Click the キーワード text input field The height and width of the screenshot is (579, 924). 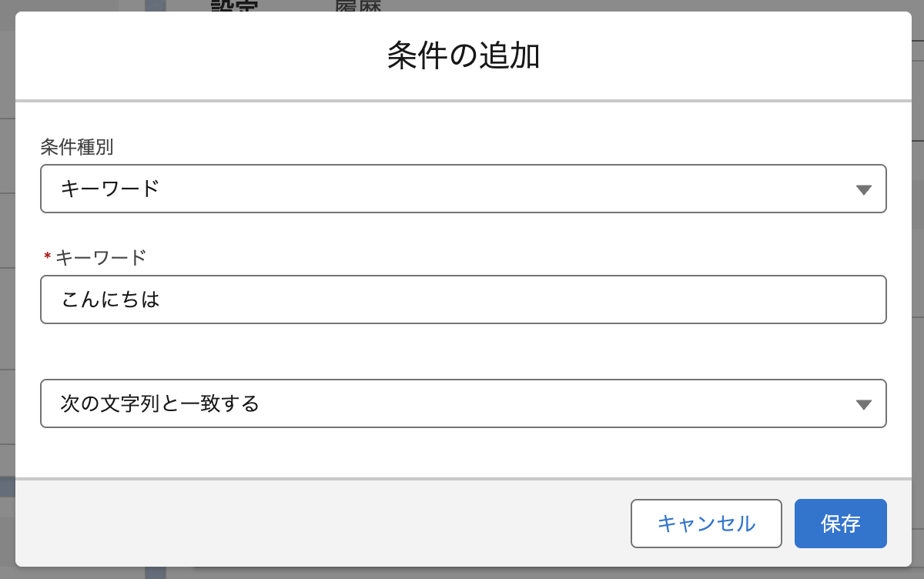[462, 300]
